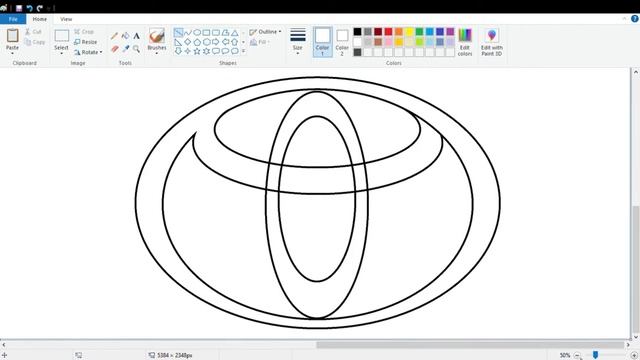The width and height of the screenshot is (640, 360).
Task: Open the line Size dropdown
Action: coord(298,42)
